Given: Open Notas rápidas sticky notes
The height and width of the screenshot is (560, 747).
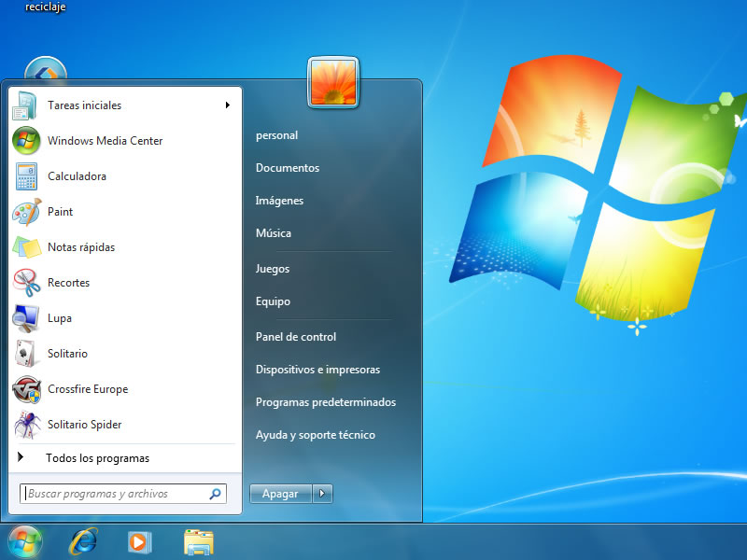Looking at the screenshot, I should (125, 247).
